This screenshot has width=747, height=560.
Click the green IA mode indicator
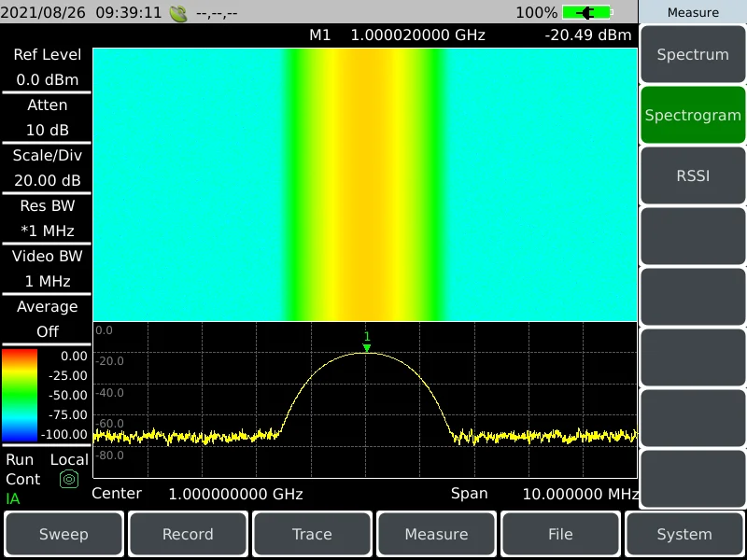[x=12, y=499]
